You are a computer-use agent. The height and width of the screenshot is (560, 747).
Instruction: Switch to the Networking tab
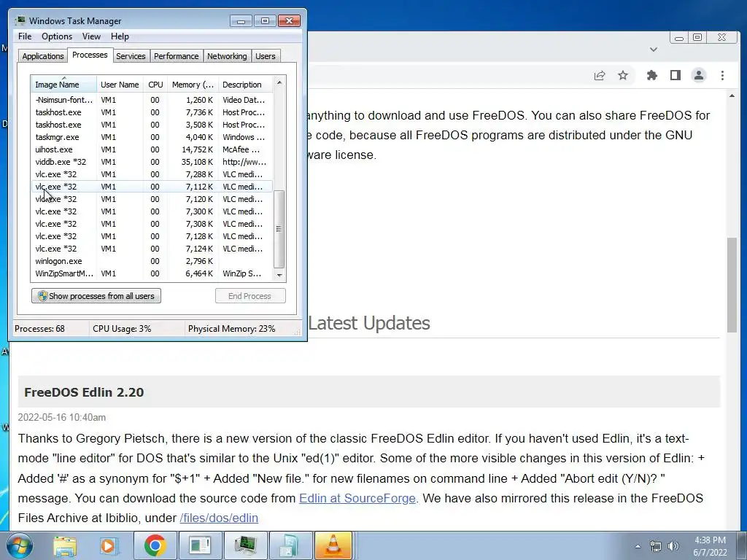click(227, 56)
